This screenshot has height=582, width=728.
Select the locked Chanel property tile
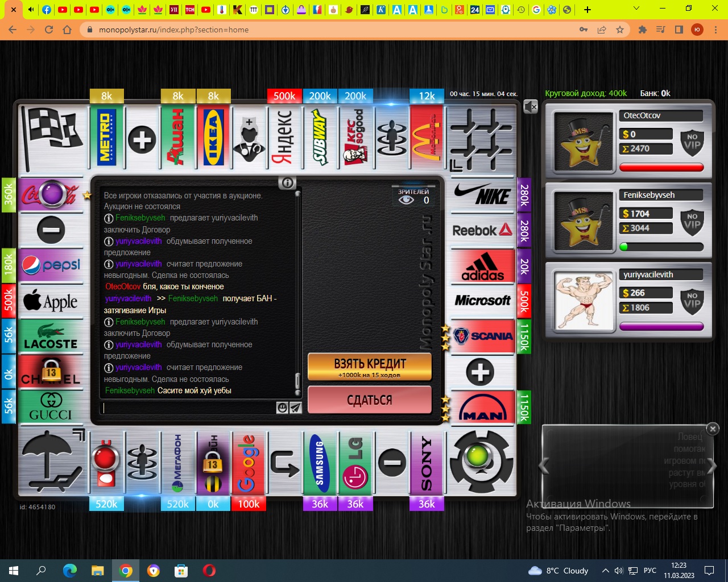(50, 372)
